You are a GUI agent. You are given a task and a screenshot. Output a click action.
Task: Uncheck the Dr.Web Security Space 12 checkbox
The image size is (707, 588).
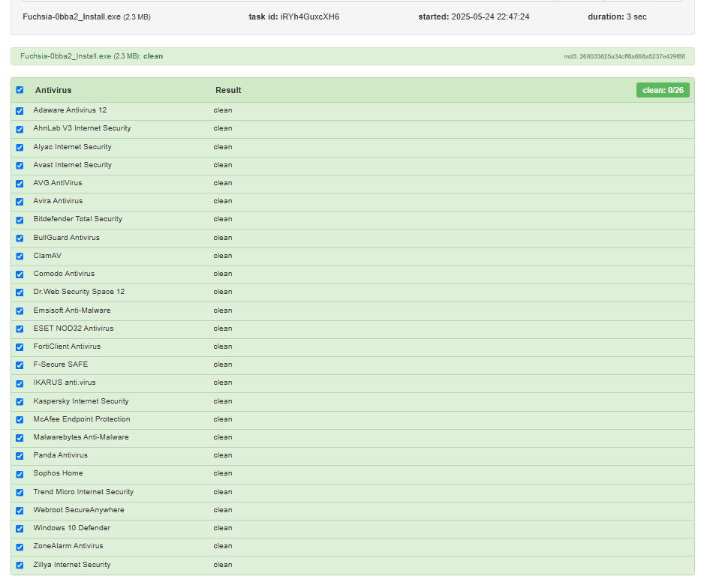tap(20, 292)
